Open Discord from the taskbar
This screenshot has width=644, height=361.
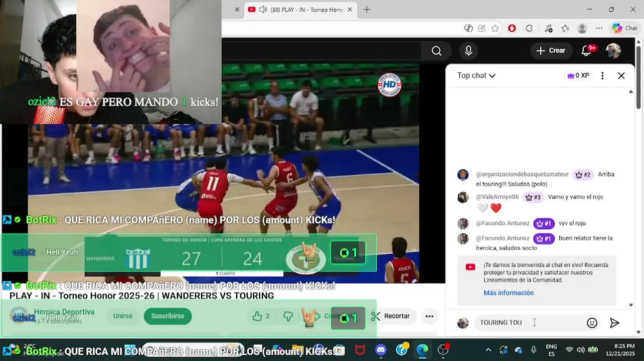click(381, 349)
